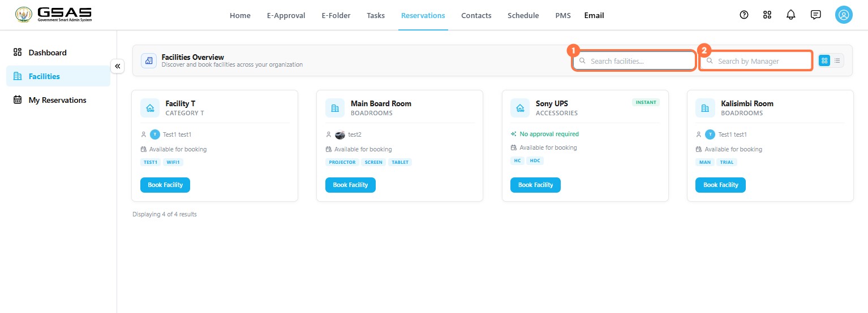
Task: Go to the Schedule tab
Action: pyautogui.click(x=523, y=15)
